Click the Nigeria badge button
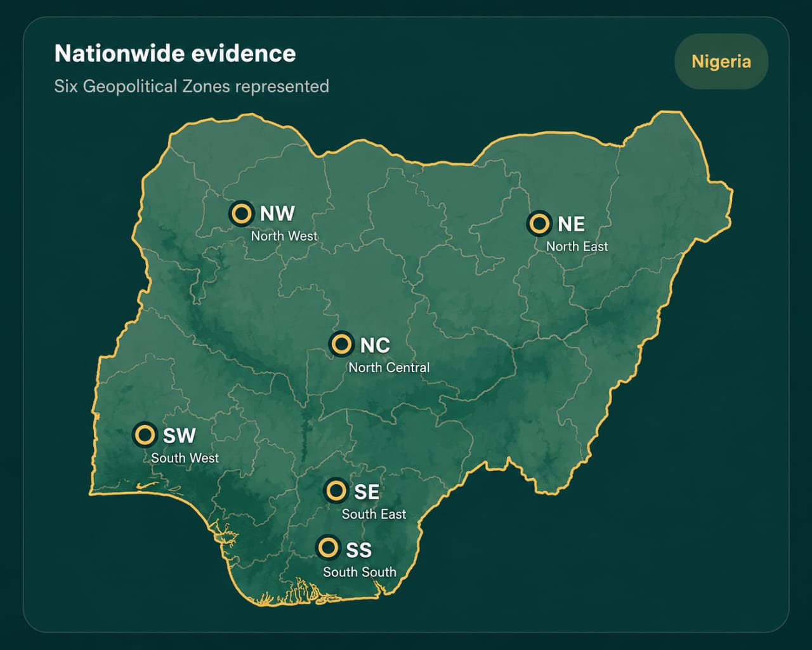The height and width of the screenshot is (650, 812). [x=721, y=62]
